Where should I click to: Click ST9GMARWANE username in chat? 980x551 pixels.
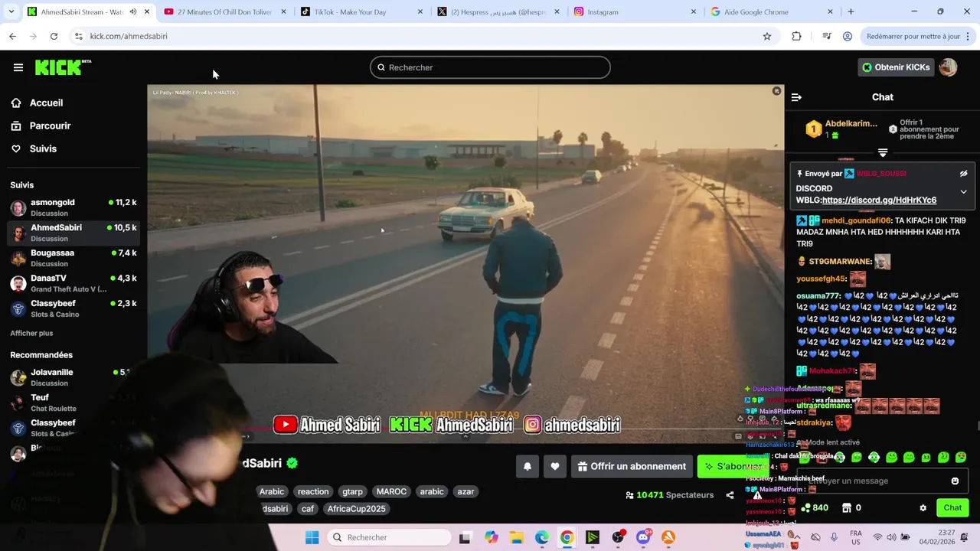coord(840,262)
